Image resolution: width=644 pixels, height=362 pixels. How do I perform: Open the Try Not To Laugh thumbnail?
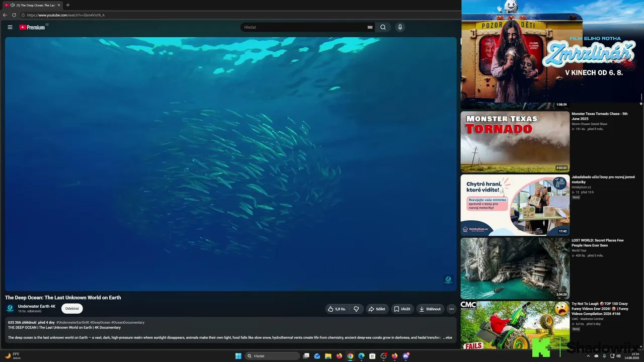tap(515, 325)
